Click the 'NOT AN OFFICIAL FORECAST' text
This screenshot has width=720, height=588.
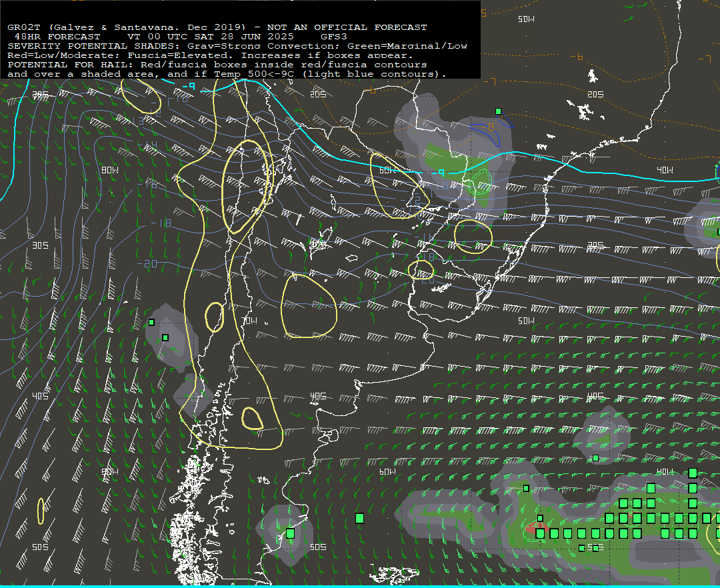click(347, 27)
